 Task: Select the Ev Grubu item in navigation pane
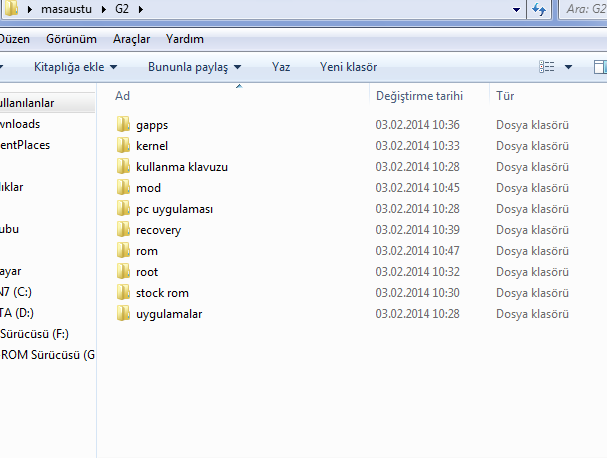click(x=9, y=229)
